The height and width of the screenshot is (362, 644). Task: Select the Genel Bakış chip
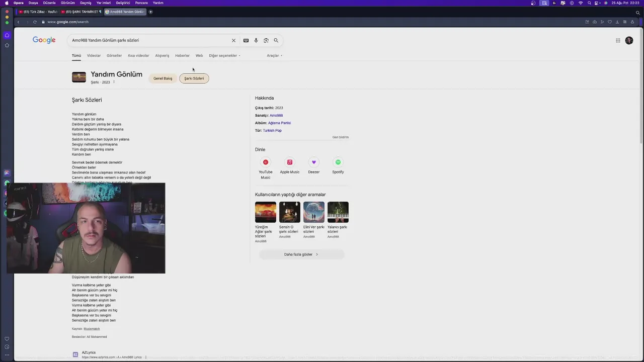[163, 78]
